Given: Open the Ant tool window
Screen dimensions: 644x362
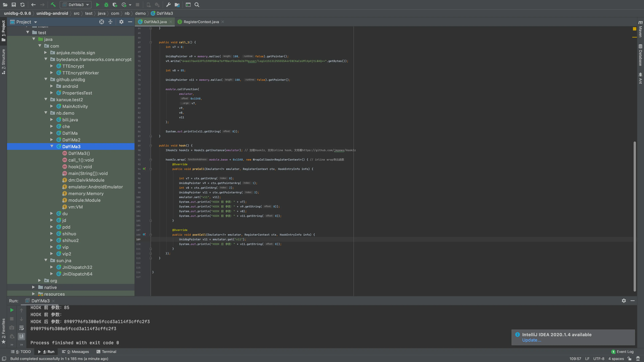Looking at the screenshot, I should 640,78.
